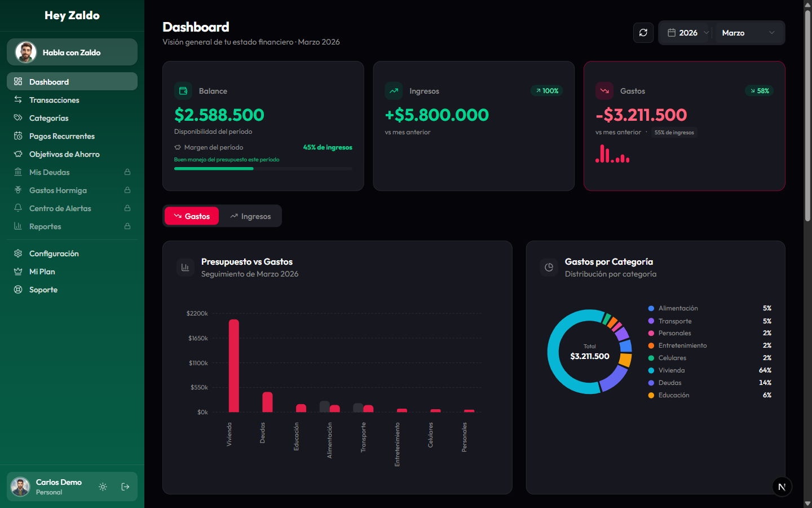Select the Dashboard icon in the sidebar

click(x=17, y=81)
